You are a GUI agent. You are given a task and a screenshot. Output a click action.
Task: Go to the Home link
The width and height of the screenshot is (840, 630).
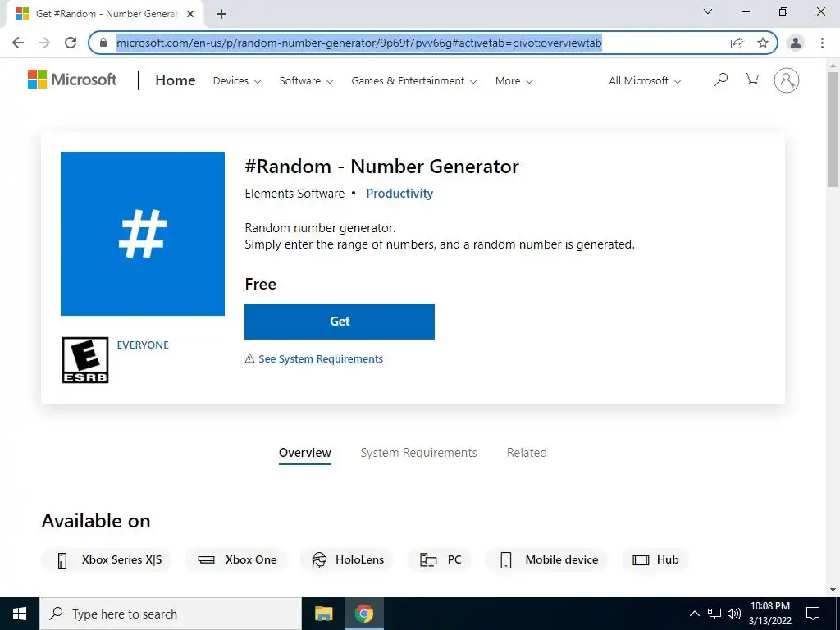pyautogui.click(x=176, y=80)
